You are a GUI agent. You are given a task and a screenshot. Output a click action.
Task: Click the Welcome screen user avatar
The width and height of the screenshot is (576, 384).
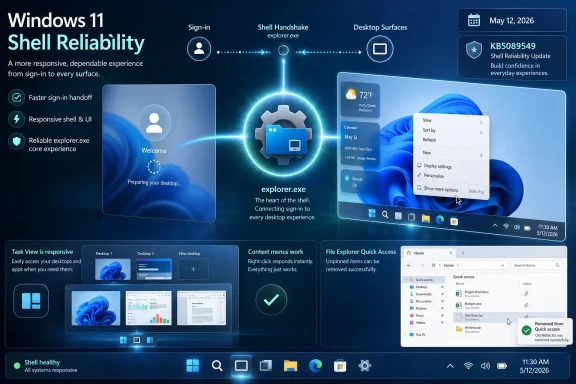click(154, 123)
